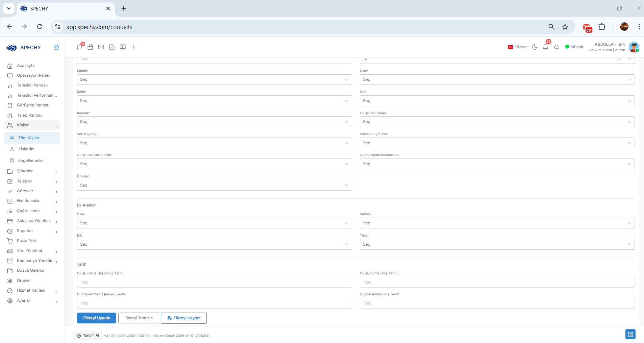Open the Sektörü dropdown
Image resolution: width=644 pixels, height=343 pixels.
click(497, 223)
